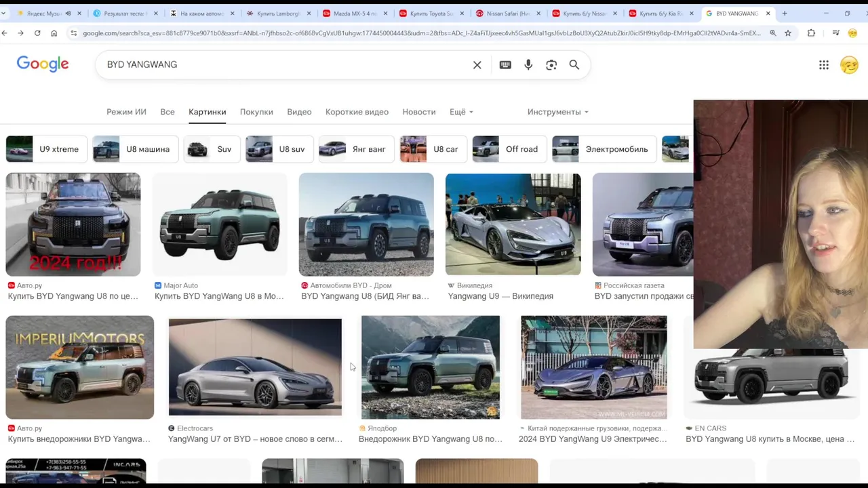The width and height of the screenshot is (868, 488).
Task: Switch to Видео results
Action: pyautogui.click(x=299, y=112)
